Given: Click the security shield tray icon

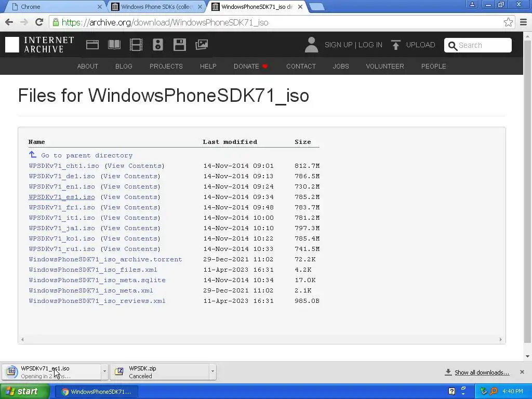Looking at the screenshot, I should coord(484,391).
